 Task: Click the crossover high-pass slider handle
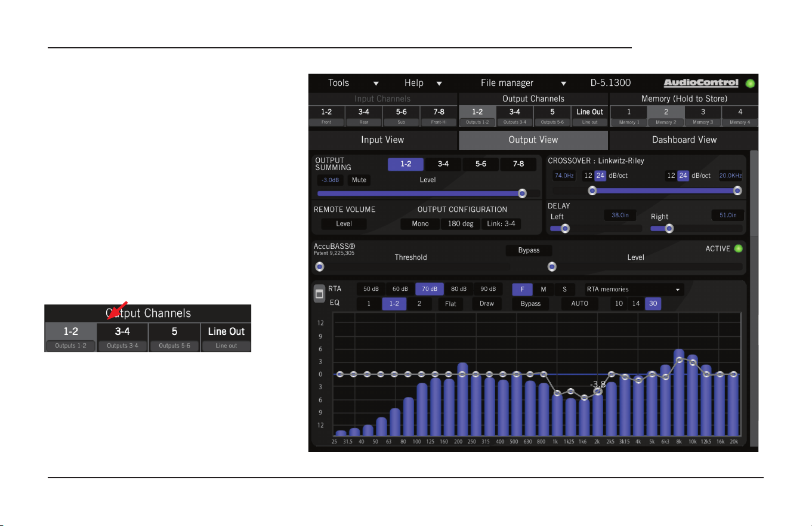592,190
